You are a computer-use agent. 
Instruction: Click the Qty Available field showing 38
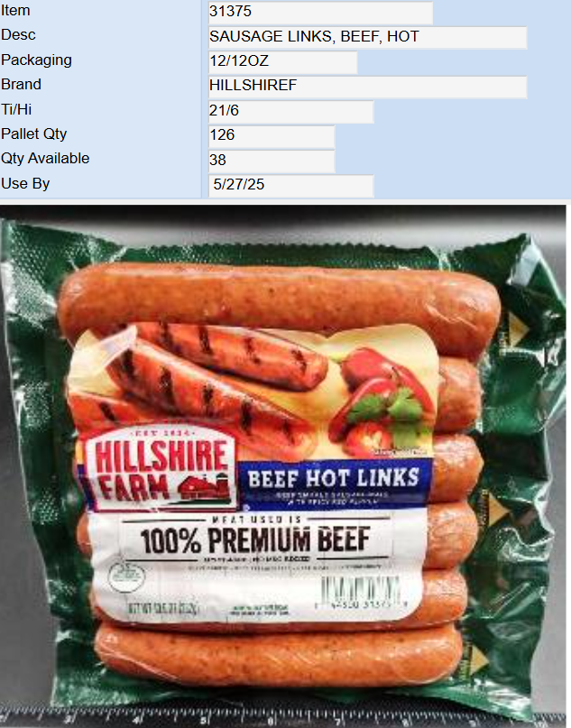click(x=272, y=161)
